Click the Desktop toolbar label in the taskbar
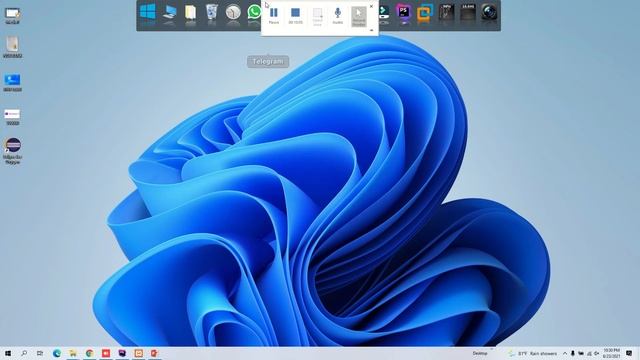The image size is (640, 360). click(480, 353)
